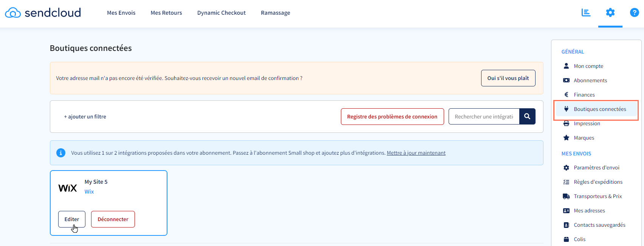Screen dimensions: 644x246
Task: Focus the Rechercher une intégration search field
Action: point(484,117)
